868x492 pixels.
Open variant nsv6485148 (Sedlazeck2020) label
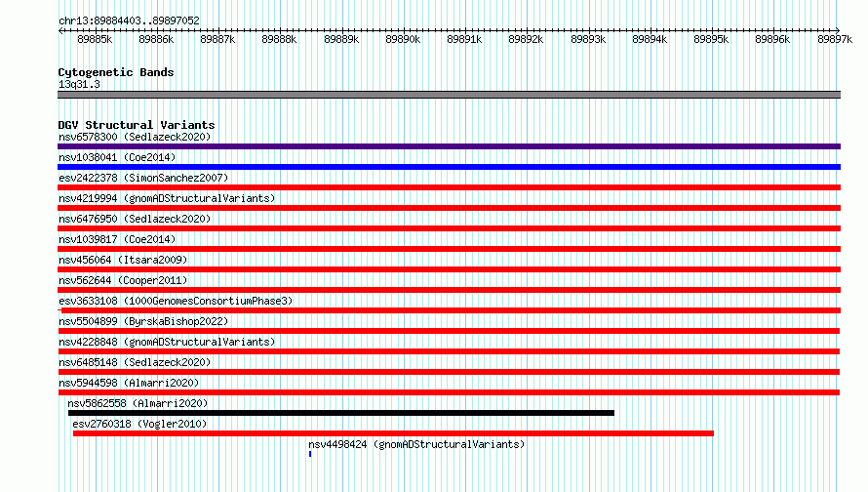[135, 362]
